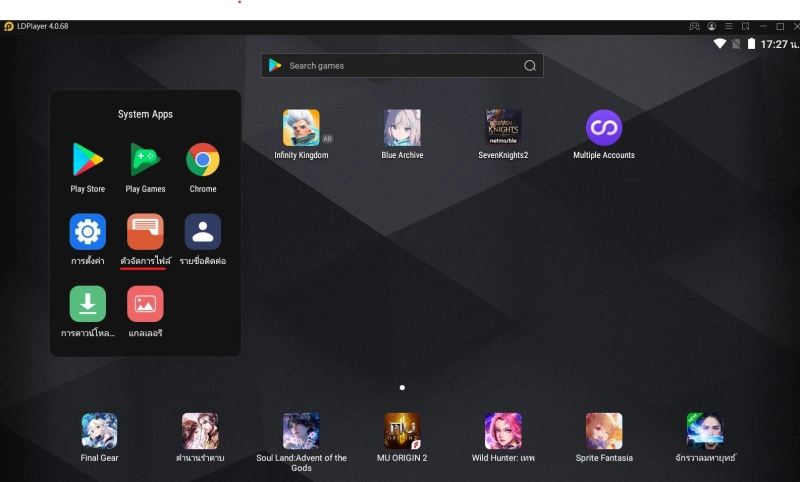Open the Chrome browser
This screenshot has height=482, width=800.
[x=203, y=160]
